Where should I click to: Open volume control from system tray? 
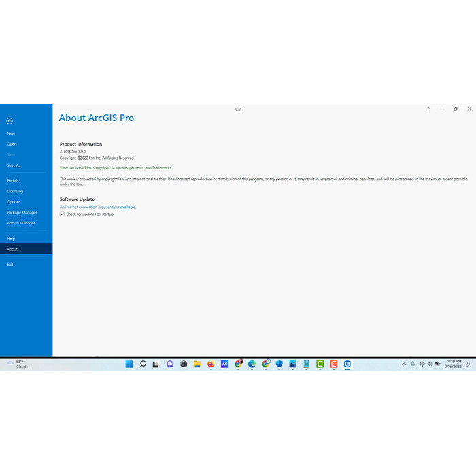point(430,364)
